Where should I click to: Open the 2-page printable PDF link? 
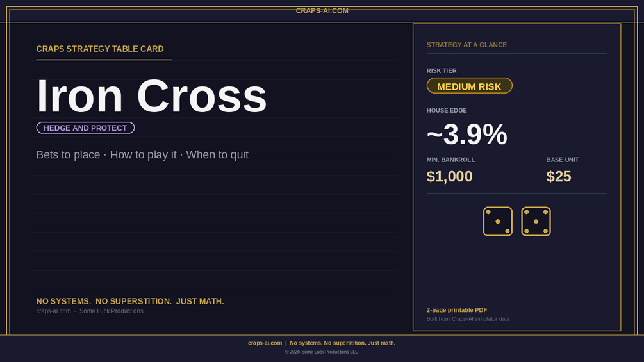pyautogui.click(x=457, y=310)
